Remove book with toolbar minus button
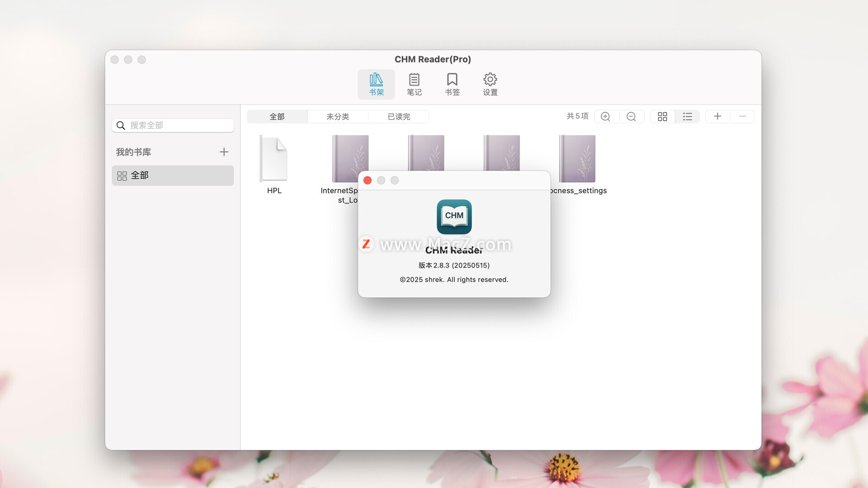This screenshot has width=868, height=488. [742, 117]
